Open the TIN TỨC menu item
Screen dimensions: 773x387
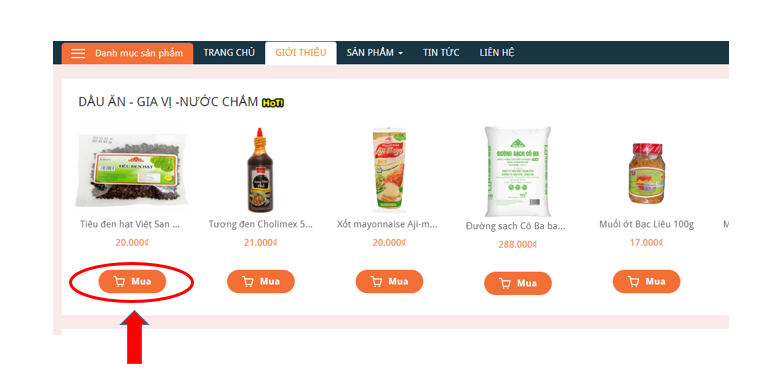(x=441, y=52)
